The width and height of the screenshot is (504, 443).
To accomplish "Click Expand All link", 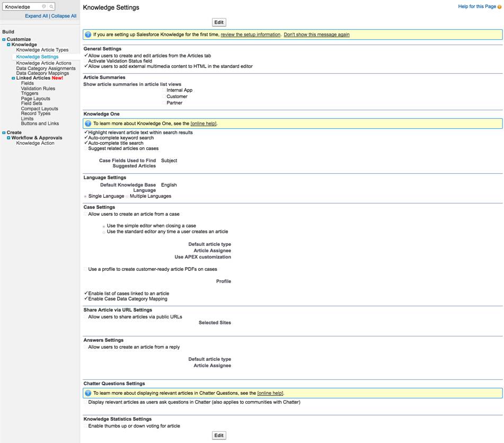I will (37, 16).
